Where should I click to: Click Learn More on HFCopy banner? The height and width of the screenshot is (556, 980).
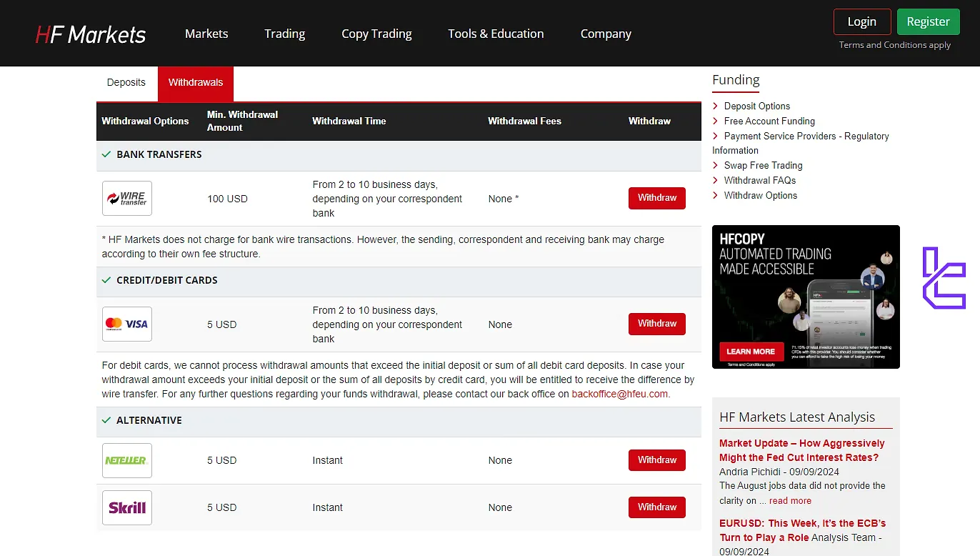751,352
